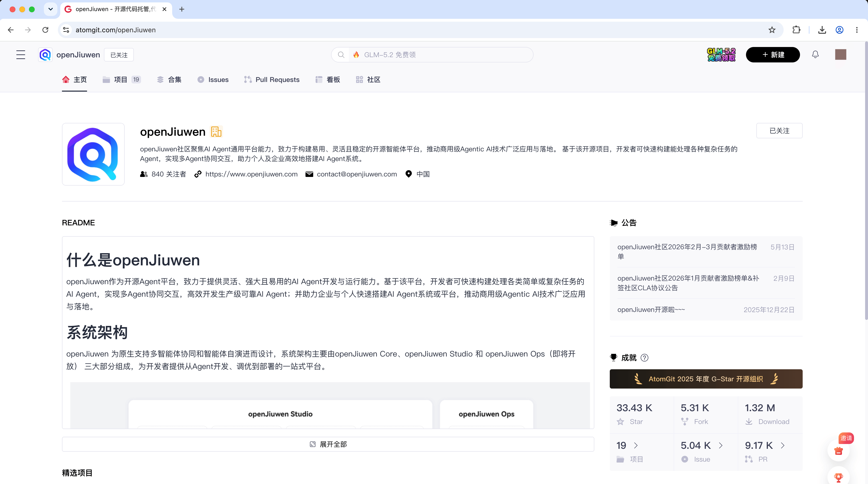Switch to the 社区 tab
Screen dimensions: 868x484
point(368,80)
